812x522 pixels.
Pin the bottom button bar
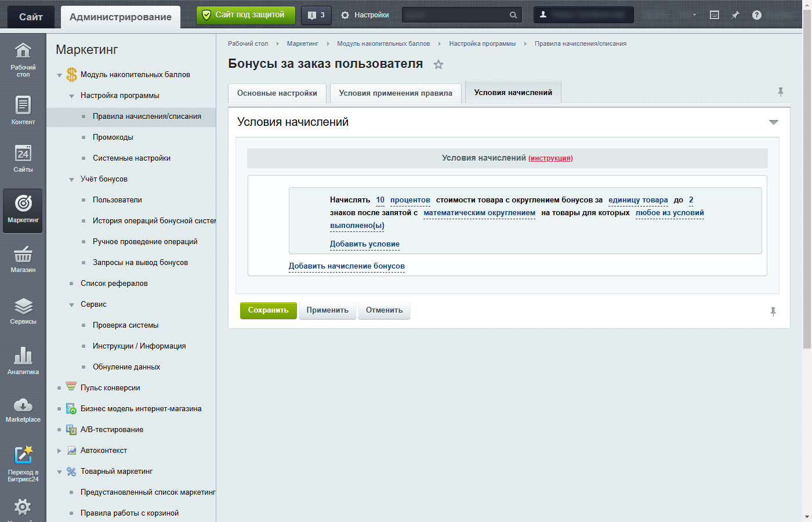773,311
